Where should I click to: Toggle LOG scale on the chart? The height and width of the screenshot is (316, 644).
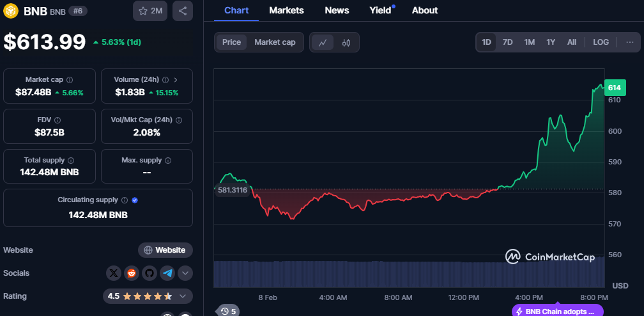tap(601, 42)
